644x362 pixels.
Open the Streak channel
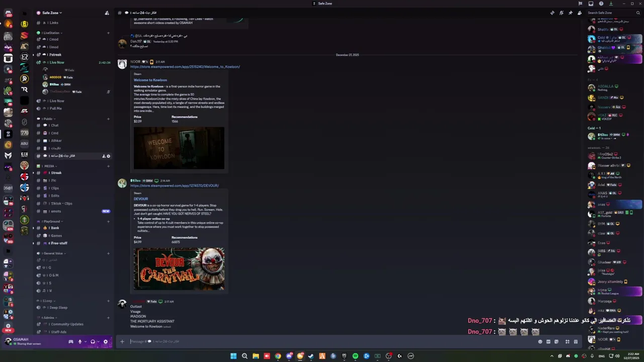73,173
